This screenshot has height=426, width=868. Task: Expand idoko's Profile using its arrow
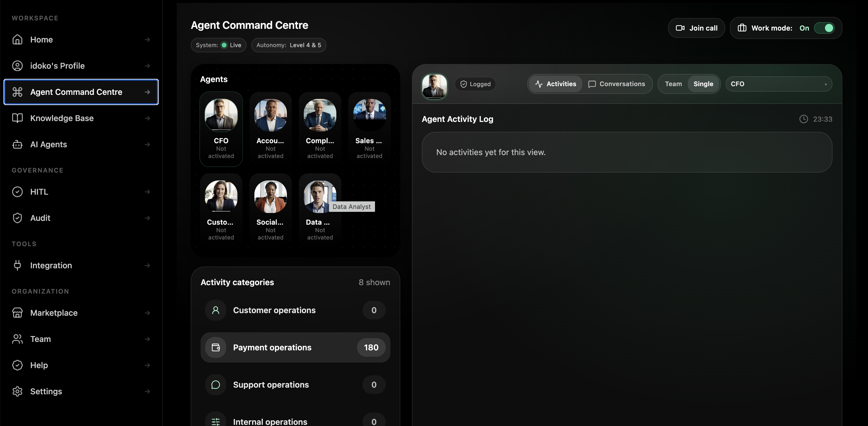coord(147,66)
